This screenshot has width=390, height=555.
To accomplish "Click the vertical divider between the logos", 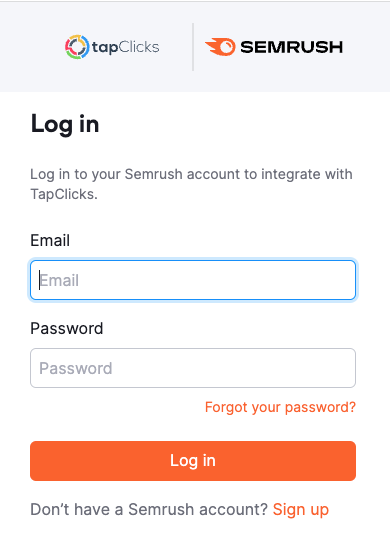I will pos(193,47).
